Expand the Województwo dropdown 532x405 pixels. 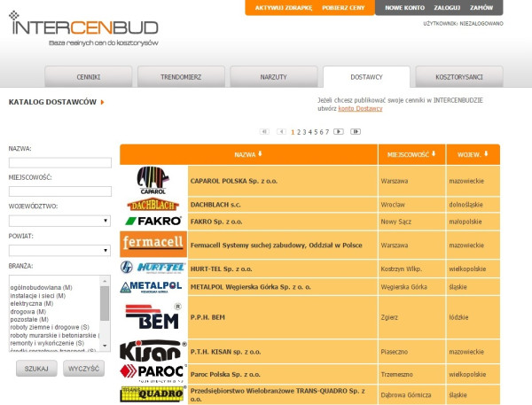[59, 221]
